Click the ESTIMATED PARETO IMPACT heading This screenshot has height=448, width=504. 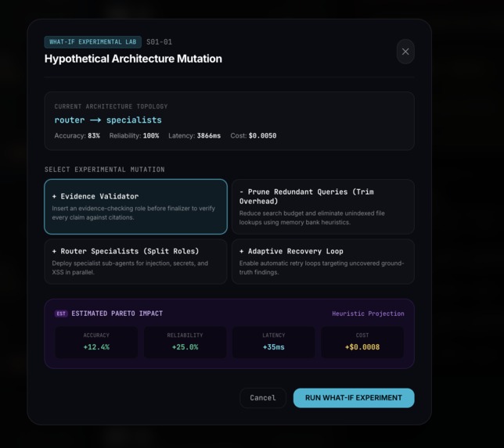(117, 314)
